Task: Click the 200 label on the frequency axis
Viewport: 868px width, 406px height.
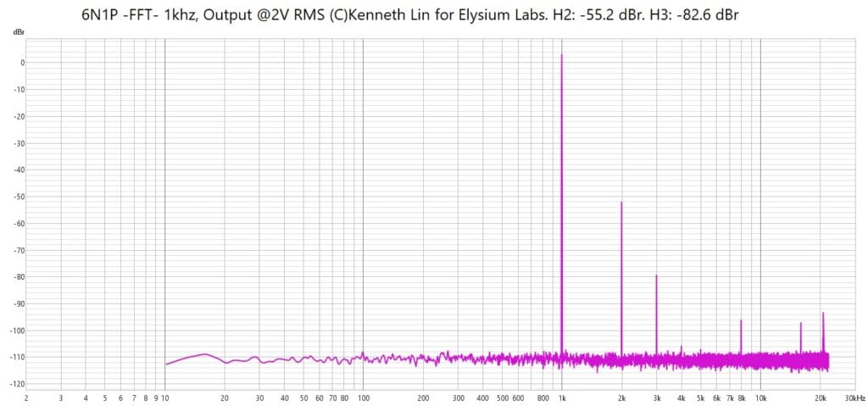Action: 423,398
